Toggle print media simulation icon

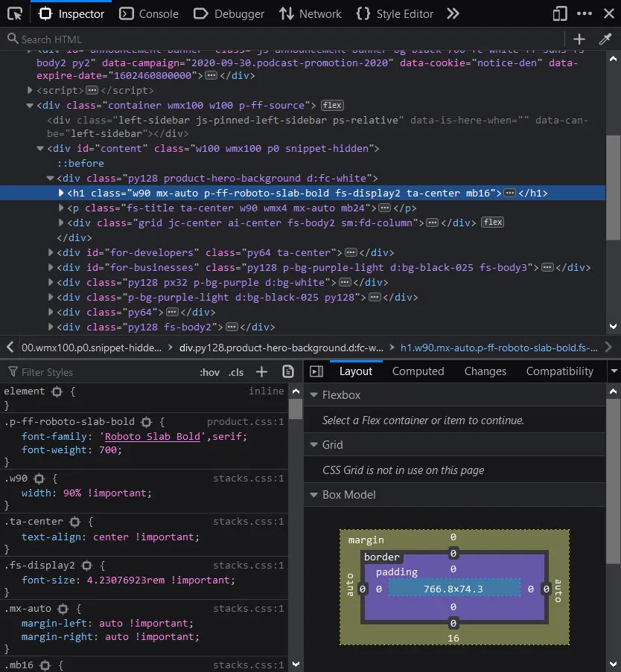(288, 371)
